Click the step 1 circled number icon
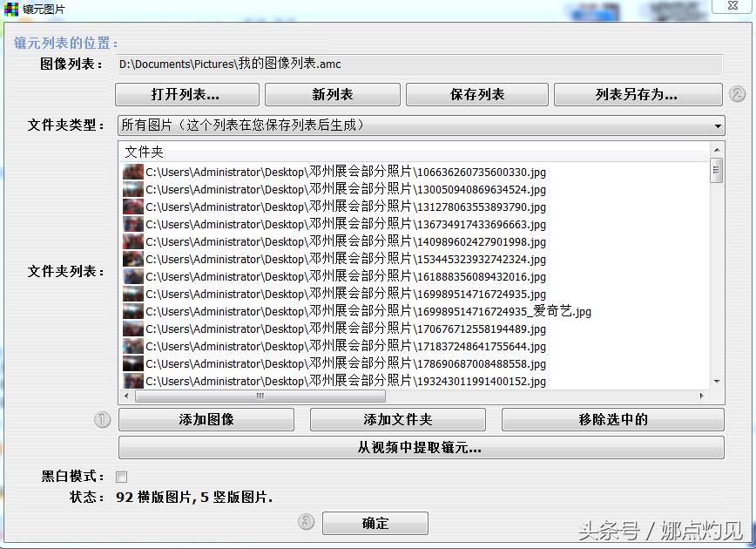The height and width of the screenshot is (549, 756). pos(103,420)
